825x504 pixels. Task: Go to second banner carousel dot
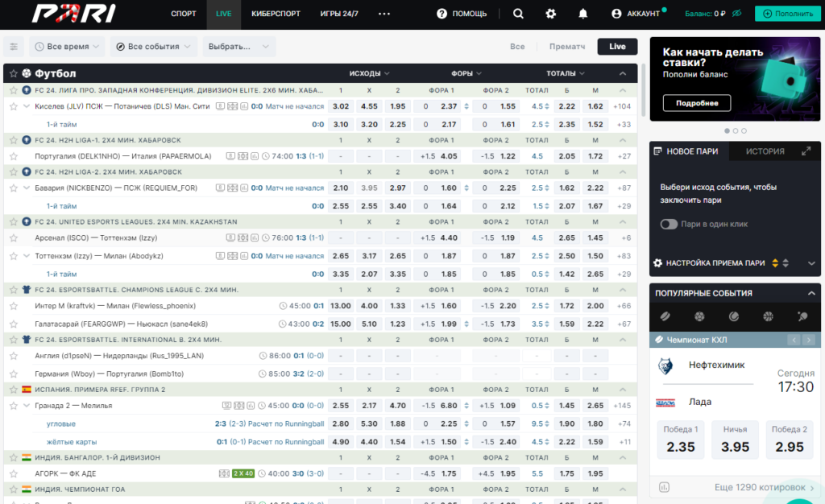(736, 131)
